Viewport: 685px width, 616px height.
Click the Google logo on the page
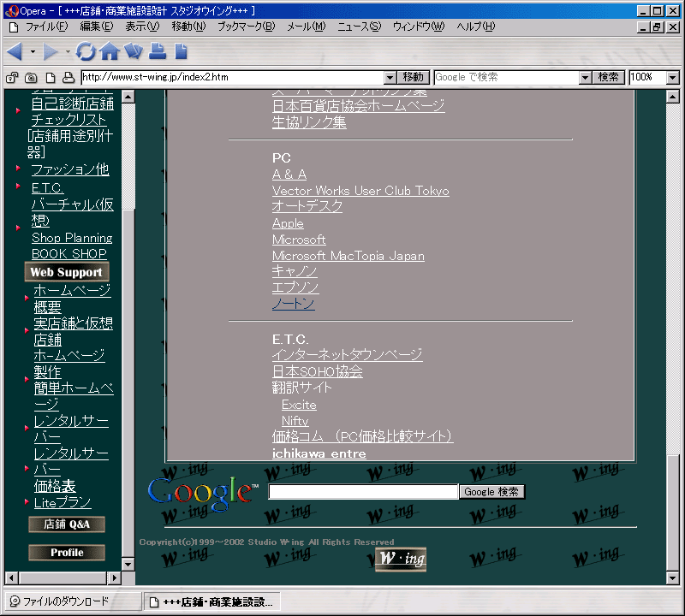point(202,493)
